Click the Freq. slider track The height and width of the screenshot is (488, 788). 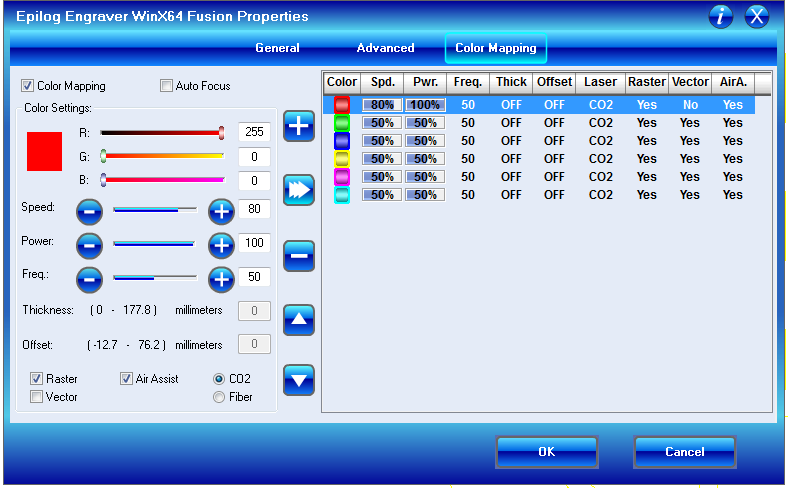[x=155, y=277]
